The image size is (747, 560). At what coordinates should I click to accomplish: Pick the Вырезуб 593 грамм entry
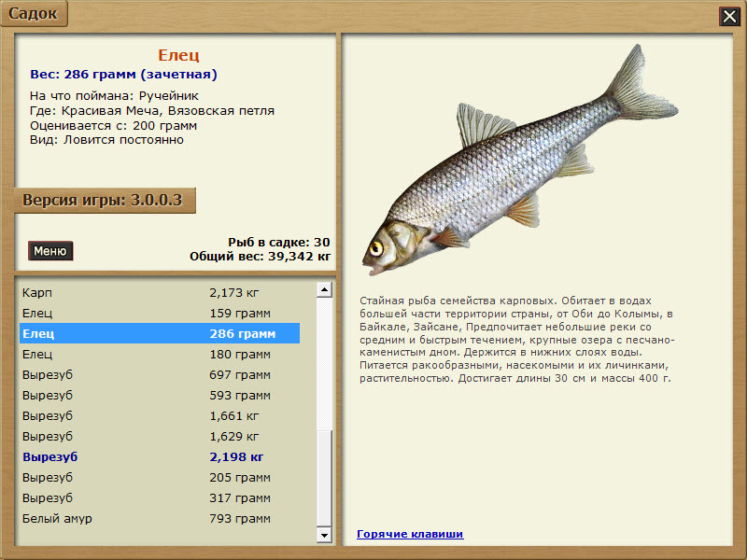click(159, 396)
